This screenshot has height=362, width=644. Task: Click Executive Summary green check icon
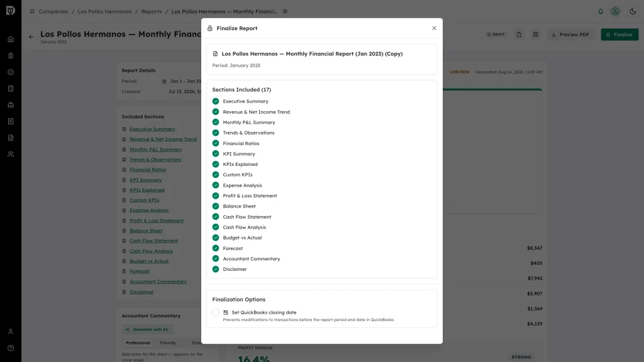pos(216,101)
